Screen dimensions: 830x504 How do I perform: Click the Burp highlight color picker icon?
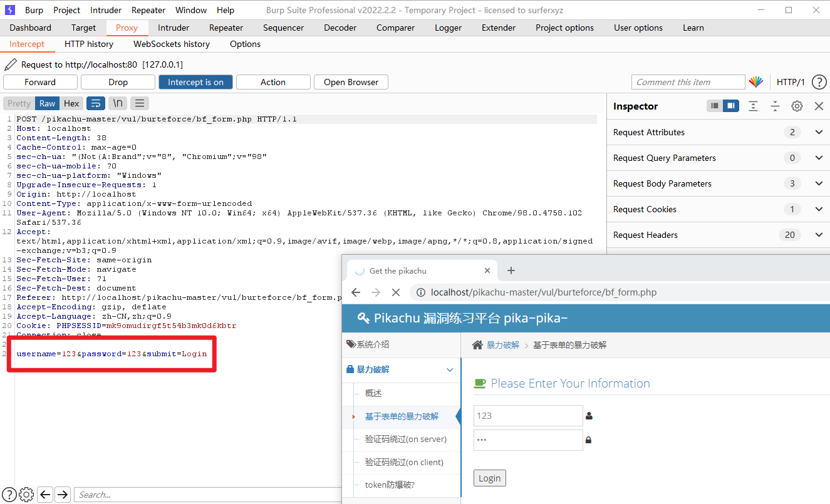(756, 82)
